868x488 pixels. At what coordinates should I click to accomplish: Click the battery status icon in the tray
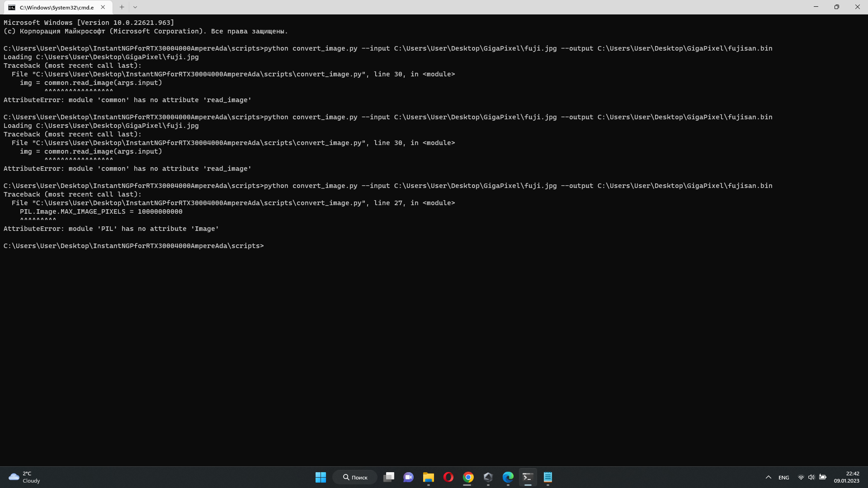(x=823, y=477)
